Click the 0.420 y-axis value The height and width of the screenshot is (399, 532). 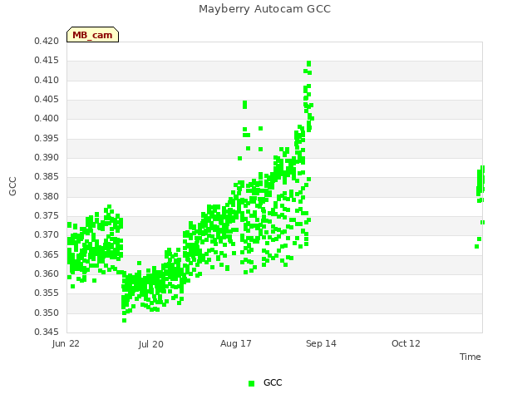(x=47, y=41)
